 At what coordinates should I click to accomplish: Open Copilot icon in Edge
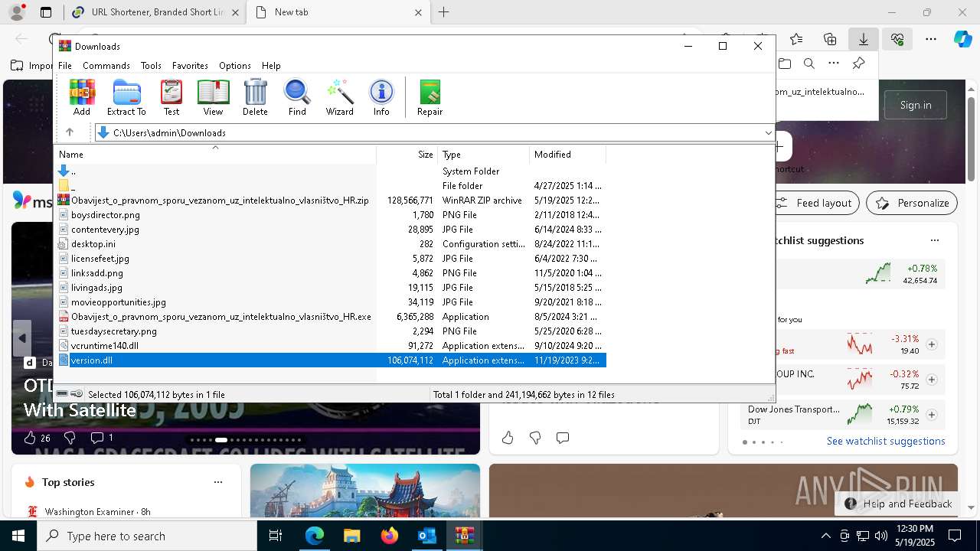pyautogui.click(x=962, y=39)
